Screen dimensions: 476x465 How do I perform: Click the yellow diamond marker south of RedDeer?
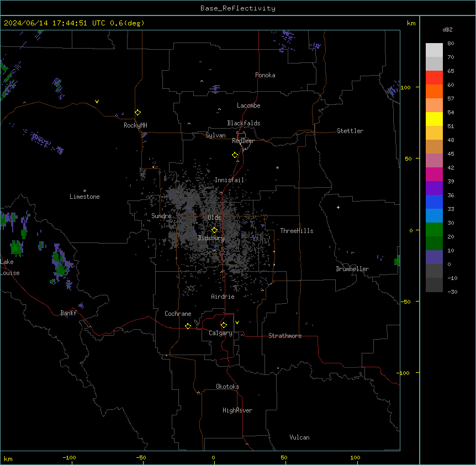[x=235, y=155]
